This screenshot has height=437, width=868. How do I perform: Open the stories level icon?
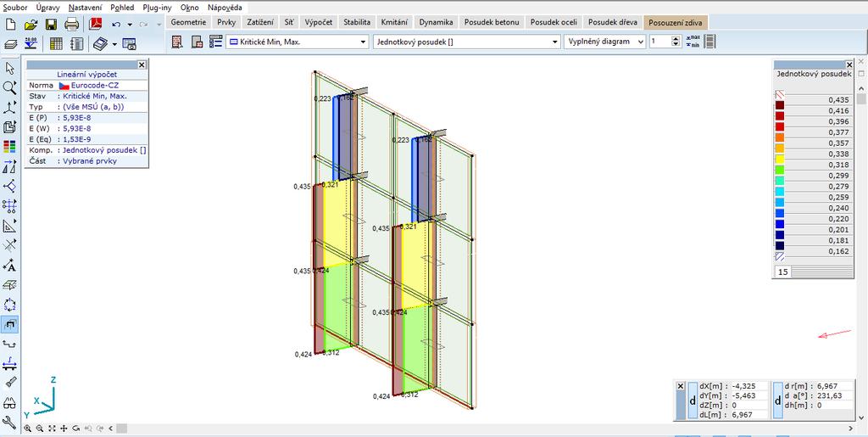point(31,43)
